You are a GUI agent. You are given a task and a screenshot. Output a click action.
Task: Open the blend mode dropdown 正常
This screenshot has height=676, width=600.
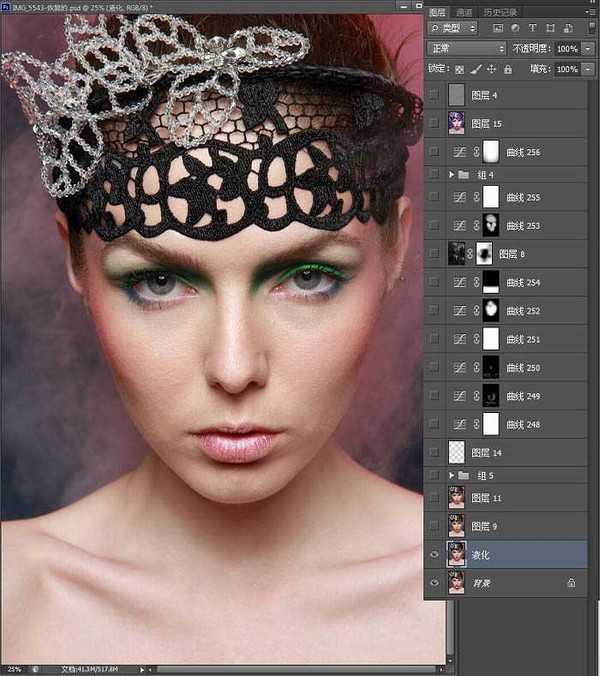[x=466, y=48]
